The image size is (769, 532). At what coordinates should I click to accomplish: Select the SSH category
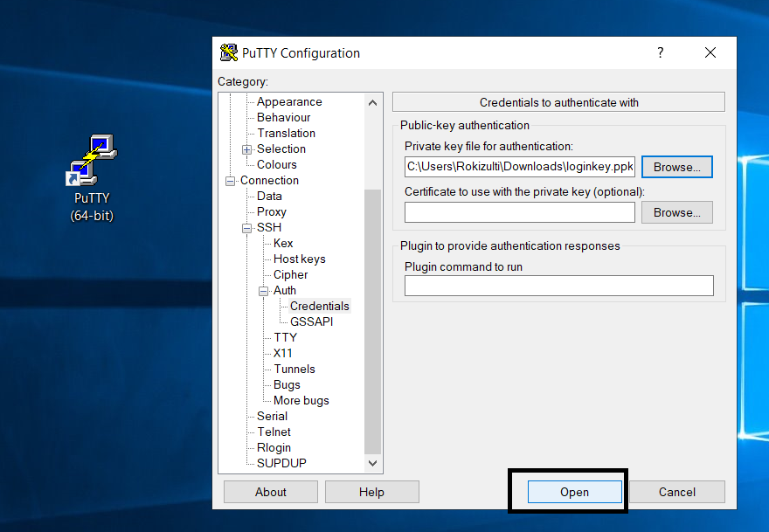tap(269, 227)
